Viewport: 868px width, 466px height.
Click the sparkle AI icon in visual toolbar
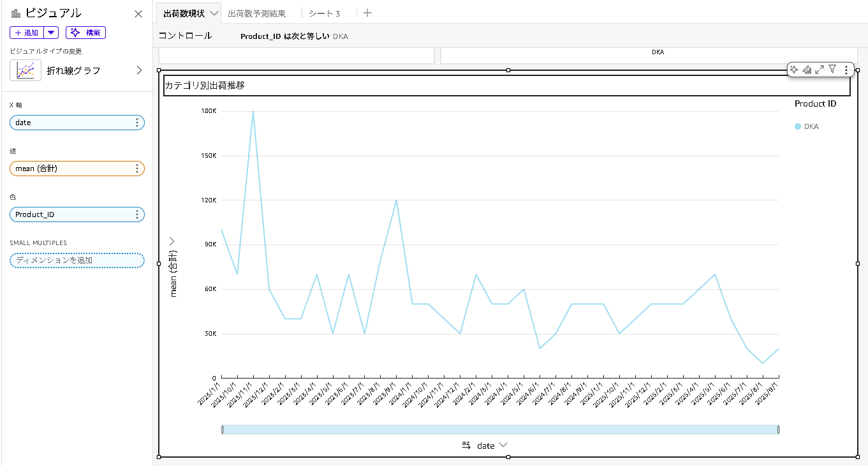(x=794, y=70)
